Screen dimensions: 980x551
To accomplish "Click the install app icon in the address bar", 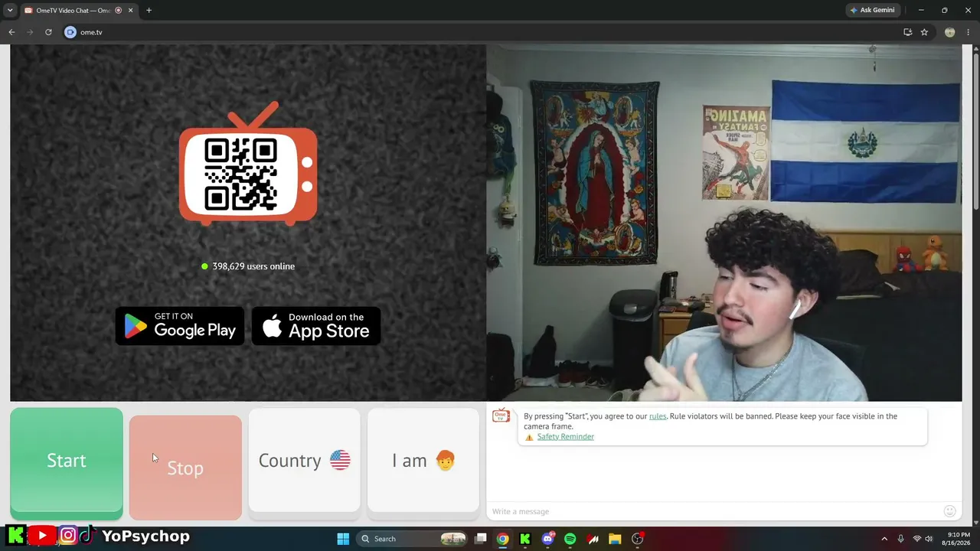I will [908, 32].
